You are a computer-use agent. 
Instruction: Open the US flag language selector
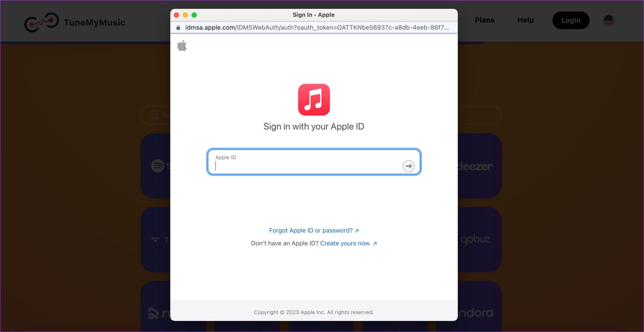point(609,20)
